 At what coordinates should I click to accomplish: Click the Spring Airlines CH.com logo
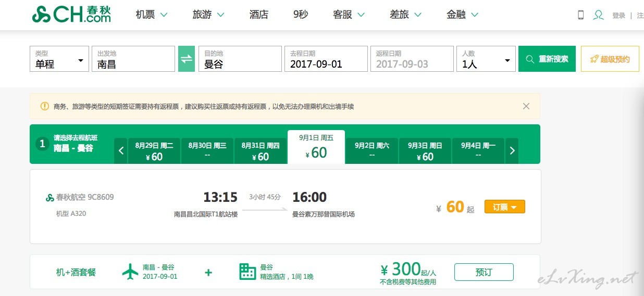coord(71,15)
